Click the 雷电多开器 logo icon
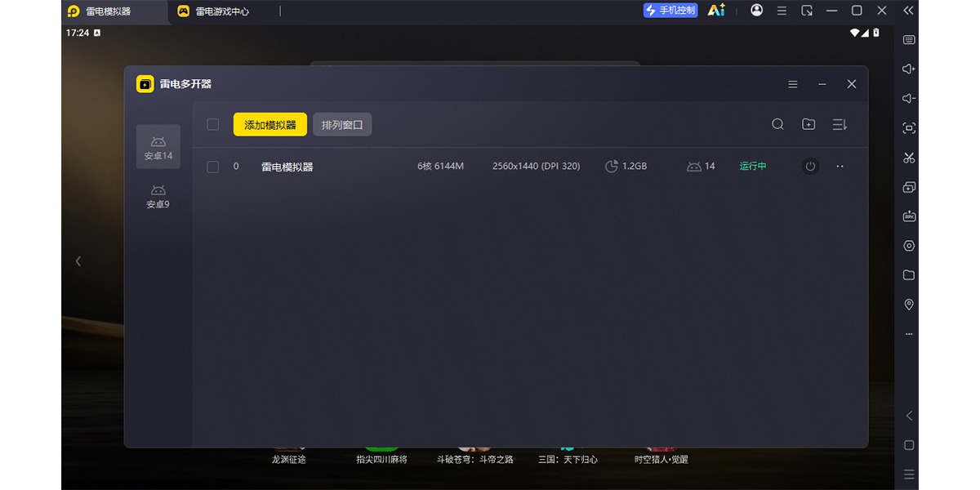This screenshot has height=490, width=980. tap(145, 84)
